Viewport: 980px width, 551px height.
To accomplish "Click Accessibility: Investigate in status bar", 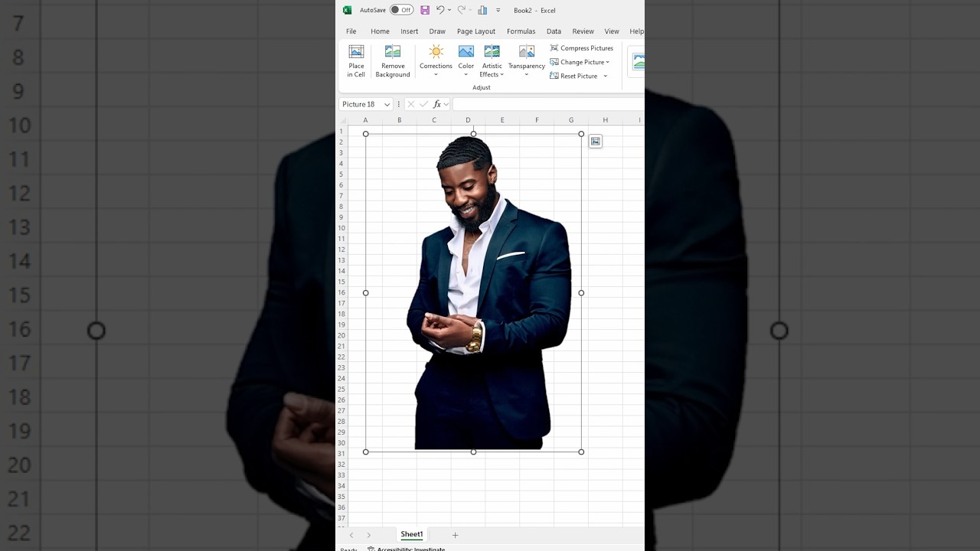I will (x=406, y=549).
